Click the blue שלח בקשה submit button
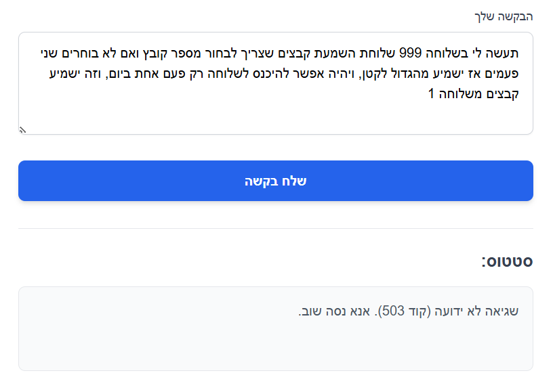Image resolution: width=553 pixels, height=392 pixels. point(275,181)
